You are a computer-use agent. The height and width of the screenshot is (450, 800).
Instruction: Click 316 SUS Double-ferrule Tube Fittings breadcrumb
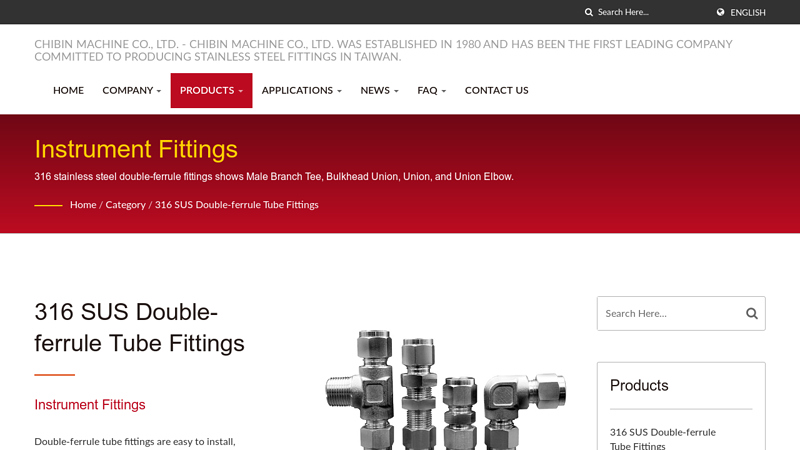(237, 205)
